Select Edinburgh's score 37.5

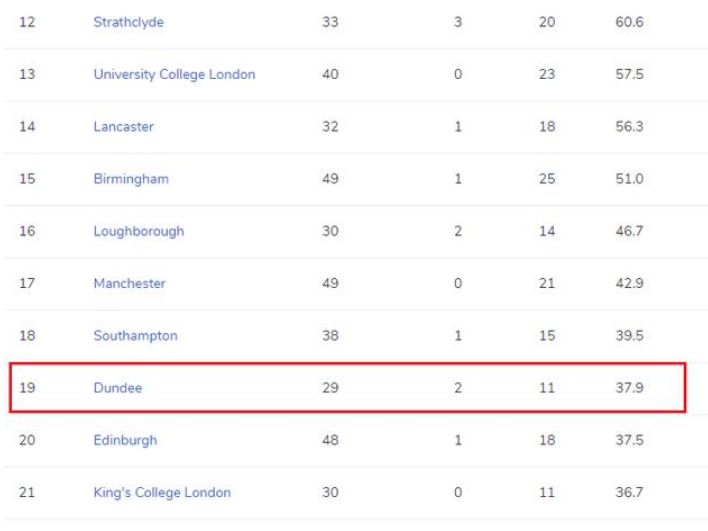point(629,440)
